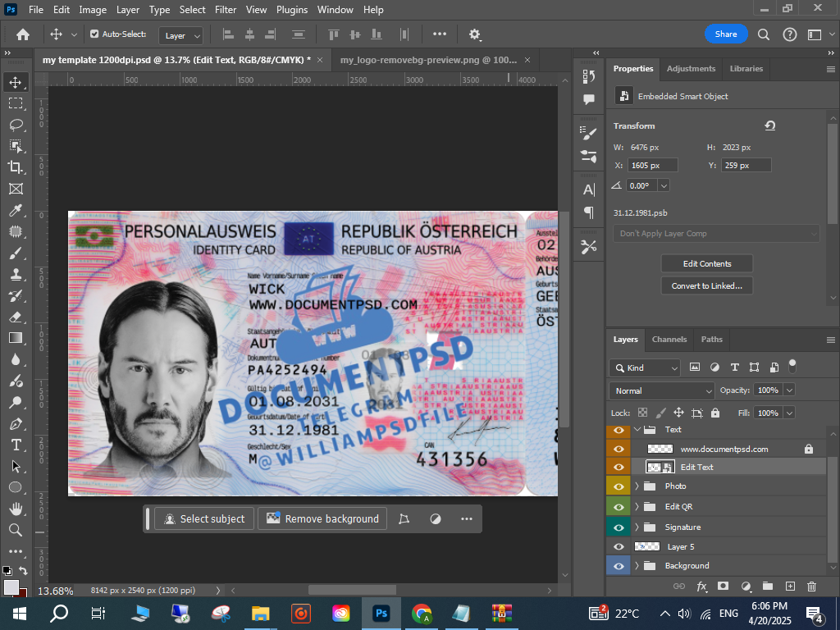
Task: Switch to the Channels tab
Action: click(669, 340)
